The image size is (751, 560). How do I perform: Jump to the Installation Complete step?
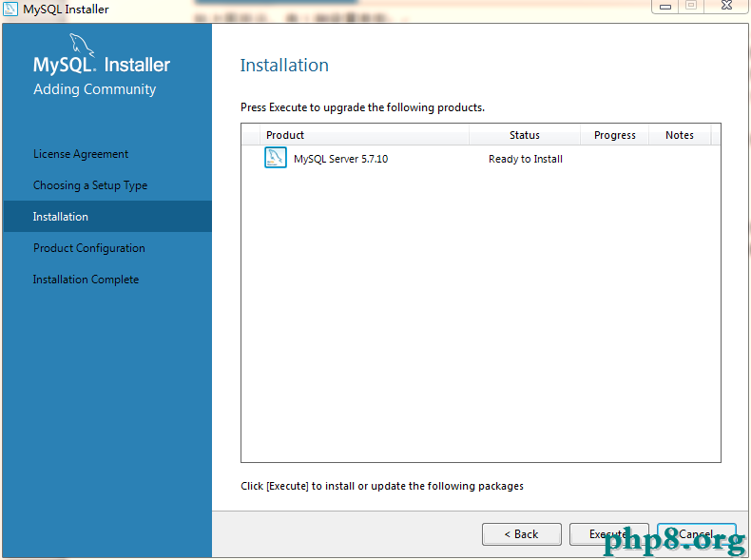(86, 280)
